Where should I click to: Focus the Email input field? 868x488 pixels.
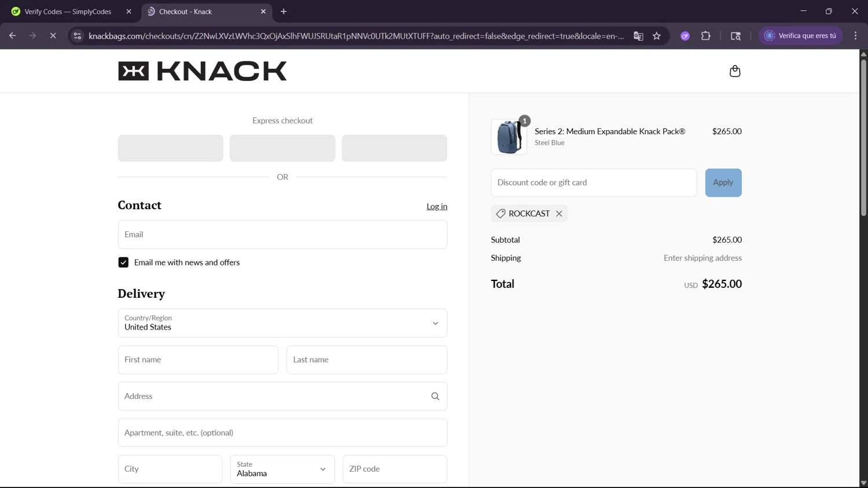click(282, 235)
